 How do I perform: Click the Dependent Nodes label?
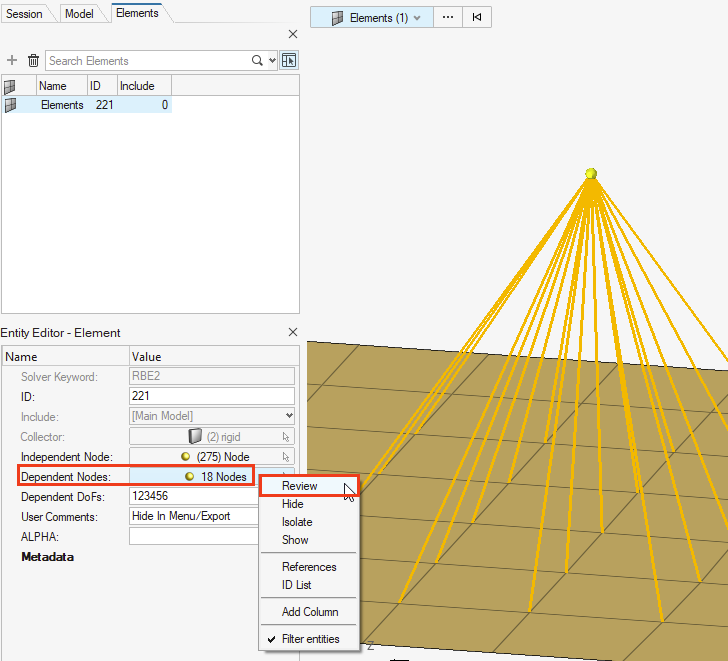tap(65, 477)
